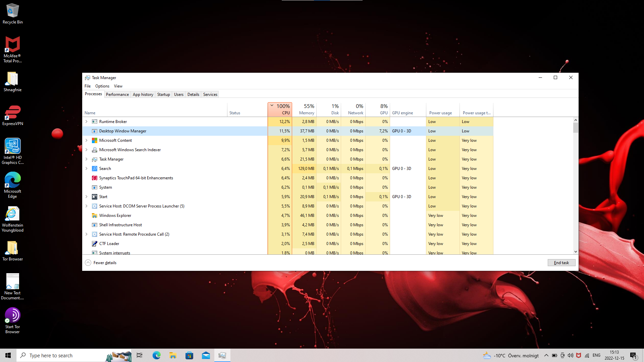
Task: Open the Options menu
Action: pos(102,86)
